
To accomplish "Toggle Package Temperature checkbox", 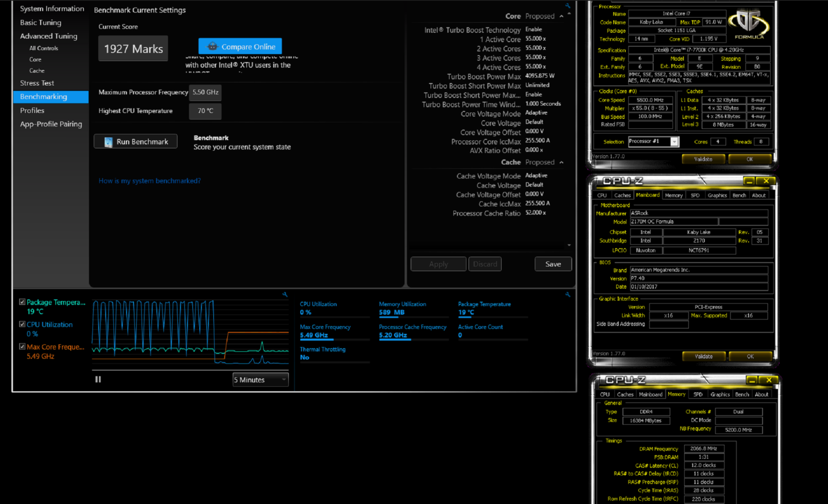I will 22,302.
